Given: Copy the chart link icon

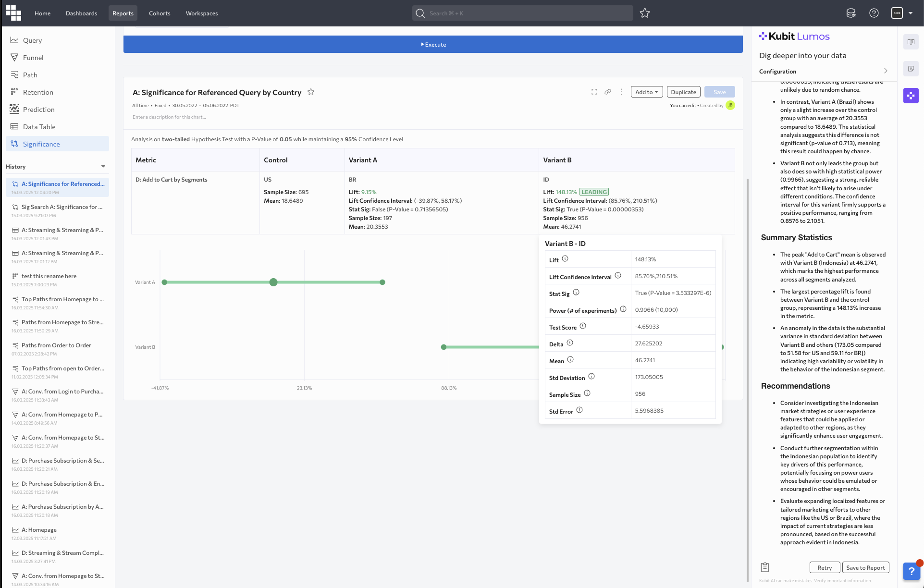Looking at the screenshot, I should click(608, 92).
